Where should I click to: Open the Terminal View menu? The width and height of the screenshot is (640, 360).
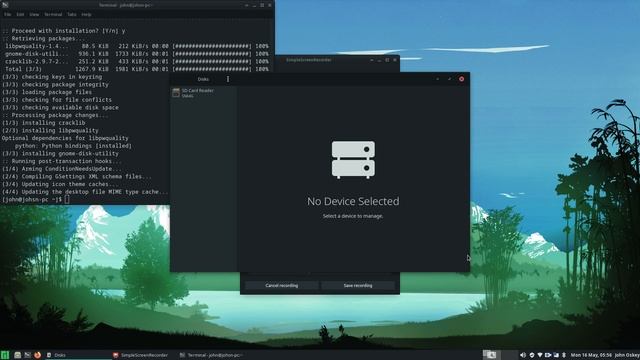[x=34, y=14]
